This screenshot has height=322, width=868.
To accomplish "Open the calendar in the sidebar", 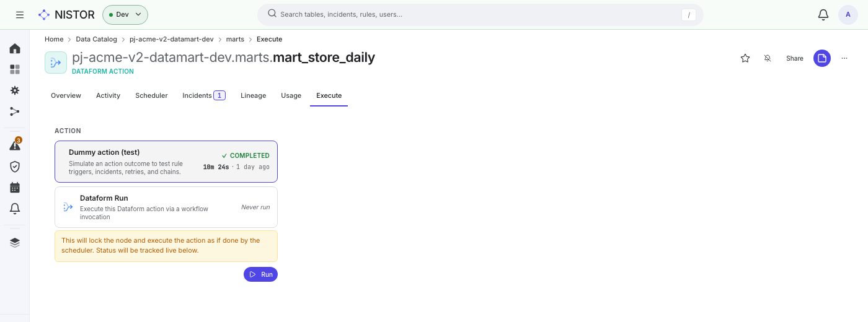I will point(15,188).
